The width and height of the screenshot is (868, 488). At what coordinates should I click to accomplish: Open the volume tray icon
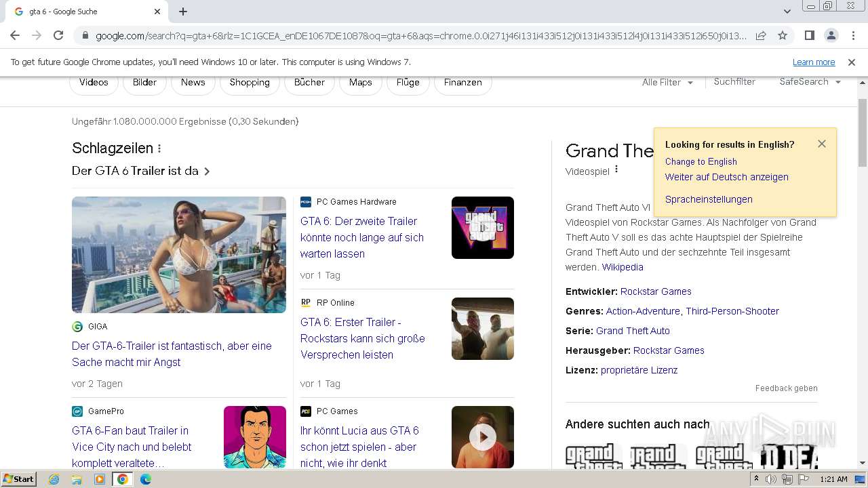point(771,479)
